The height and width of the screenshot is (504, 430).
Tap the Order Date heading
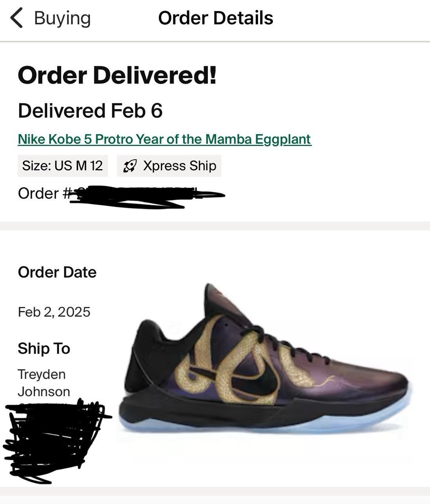click(x=57, y=272)
